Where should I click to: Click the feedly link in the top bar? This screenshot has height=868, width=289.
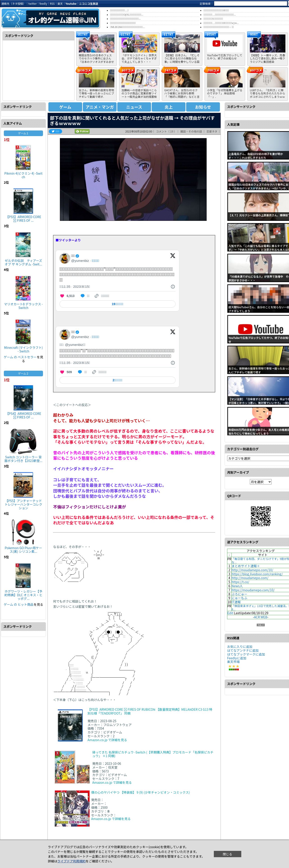pyautogui.click(x=43, y=4)
